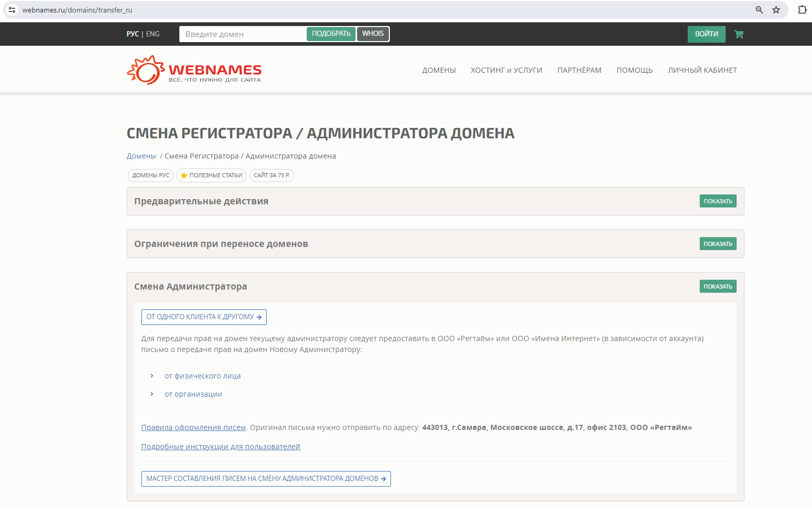Expand the 'от организации' item
Image resolution: width=812 pixels, height=509 pixels.
point(193,394)
